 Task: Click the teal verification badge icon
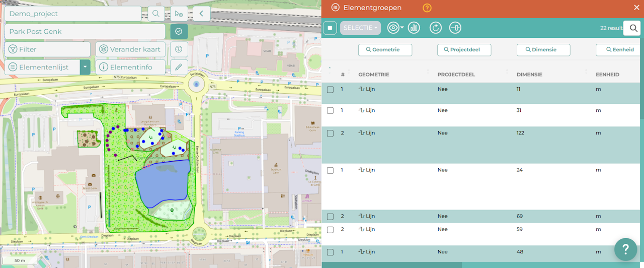pos(179,31)
